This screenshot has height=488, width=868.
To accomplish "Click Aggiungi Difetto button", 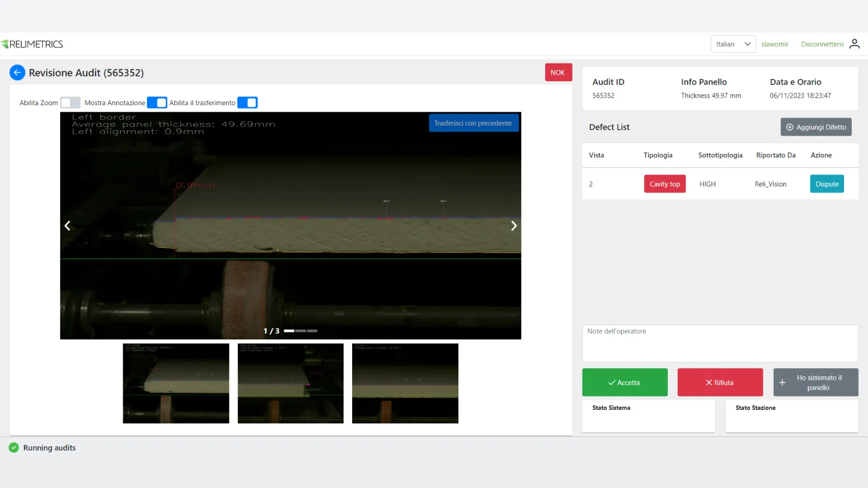I will tap(816, 127).
